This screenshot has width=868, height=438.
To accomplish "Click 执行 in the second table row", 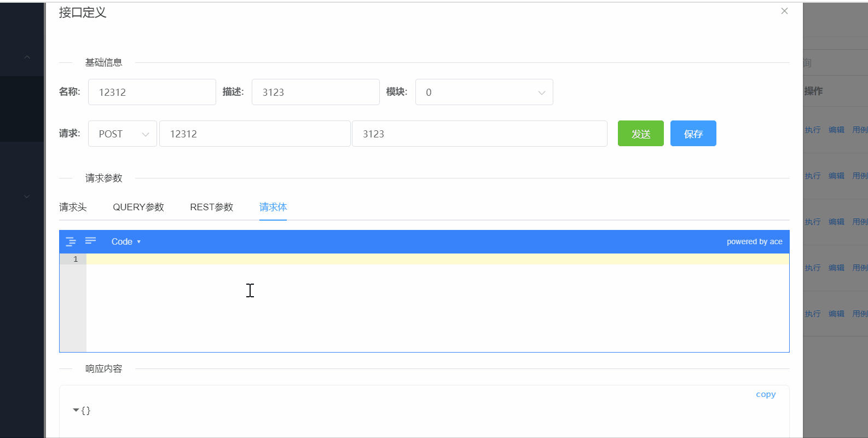I will (x=813, y=176).
